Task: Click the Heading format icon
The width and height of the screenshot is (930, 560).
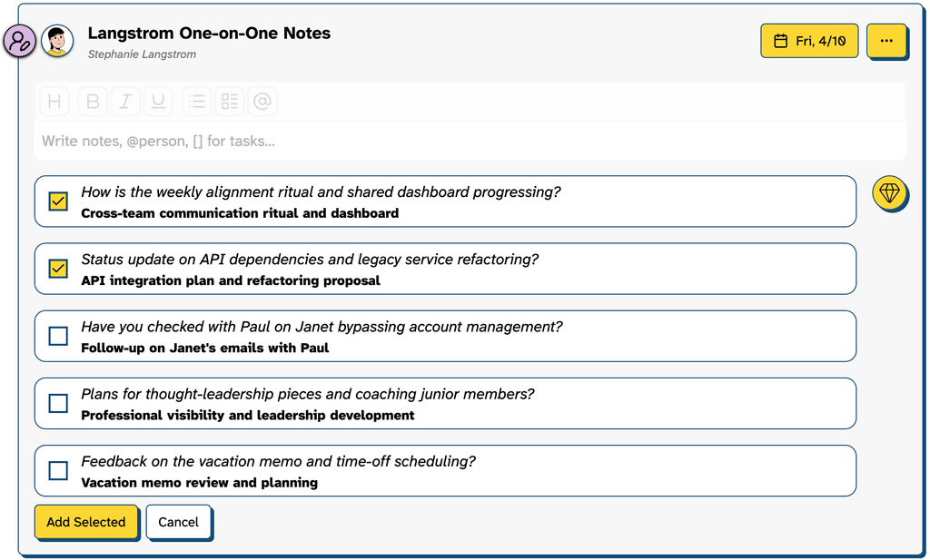Action: coord(54,102)
